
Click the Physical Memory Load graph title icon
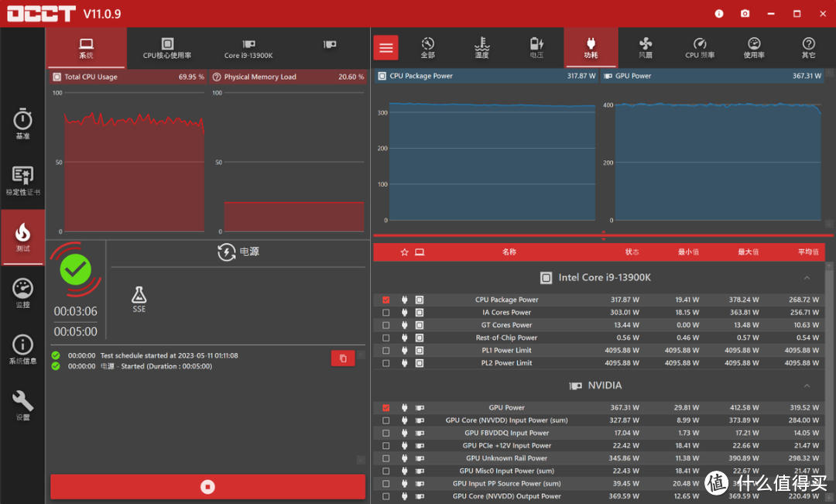pos(217,77)
